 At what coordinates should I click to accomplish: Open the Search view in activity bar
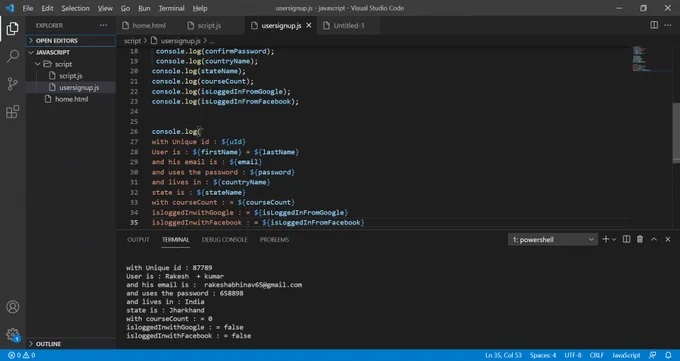tap(13, 56)
